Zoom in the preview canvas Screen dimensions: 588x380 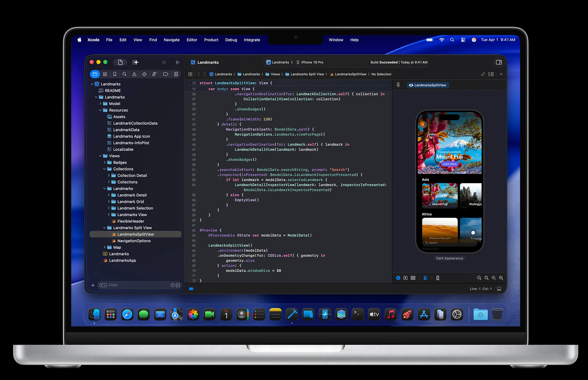pos(501,278)
